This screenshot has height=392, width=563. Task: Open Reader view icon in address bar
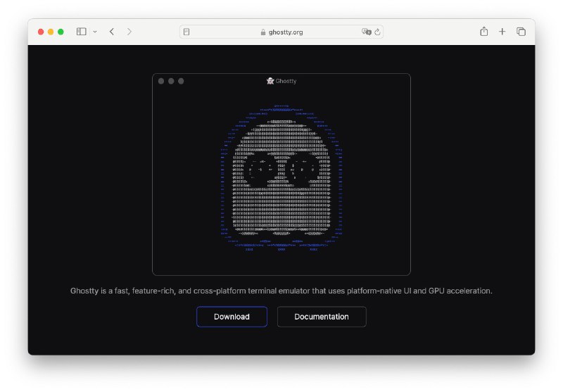(186, 32)
